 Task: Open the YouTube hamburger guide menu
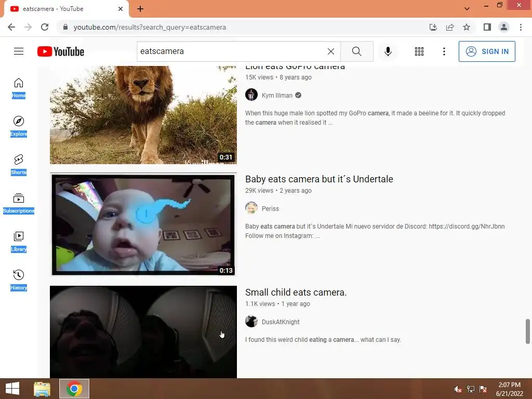(19, 51)
